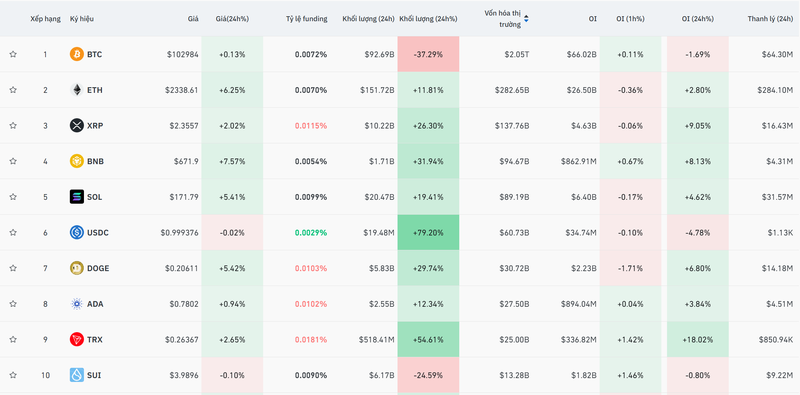The image size is (800, 395).
Task: Open the TRX Tron logo
Action: [x=77, y=339]
